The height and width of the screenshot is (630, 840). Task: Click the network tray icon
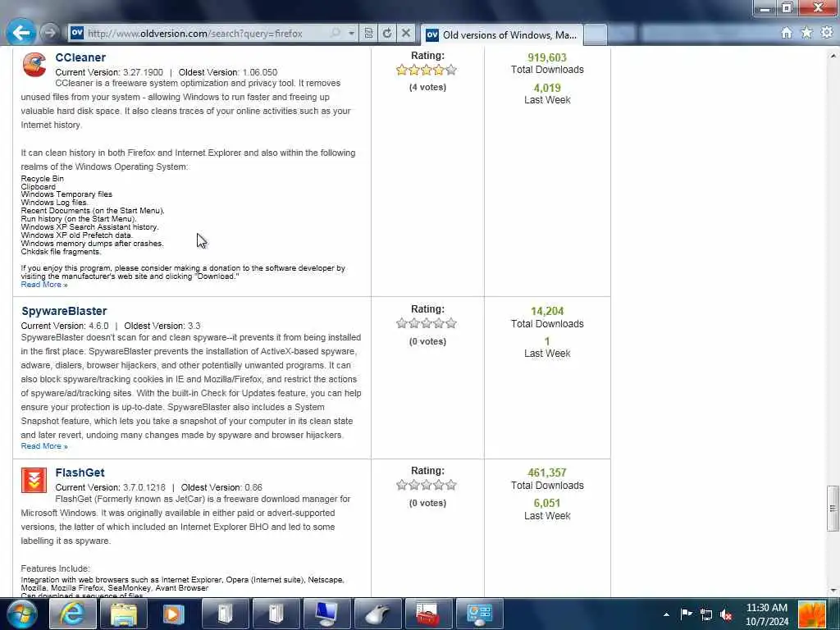point(706,614)
